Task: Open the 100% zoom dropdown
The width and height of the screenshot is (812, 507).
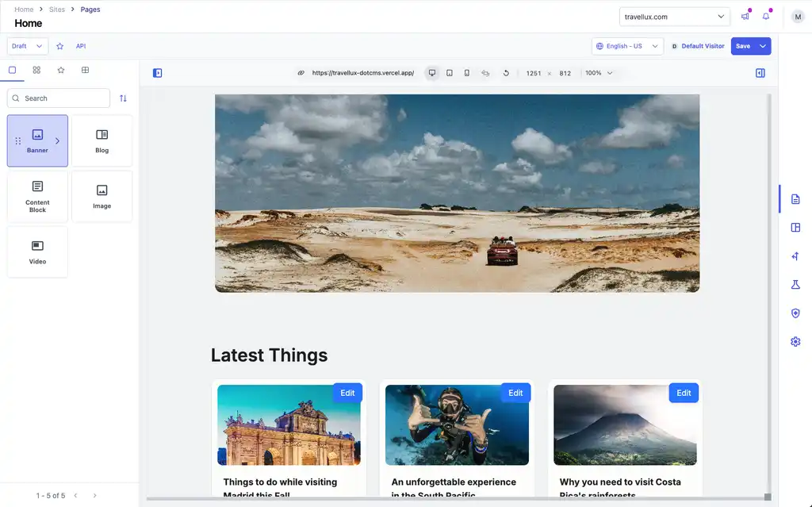Action: (x=599, y=73)
